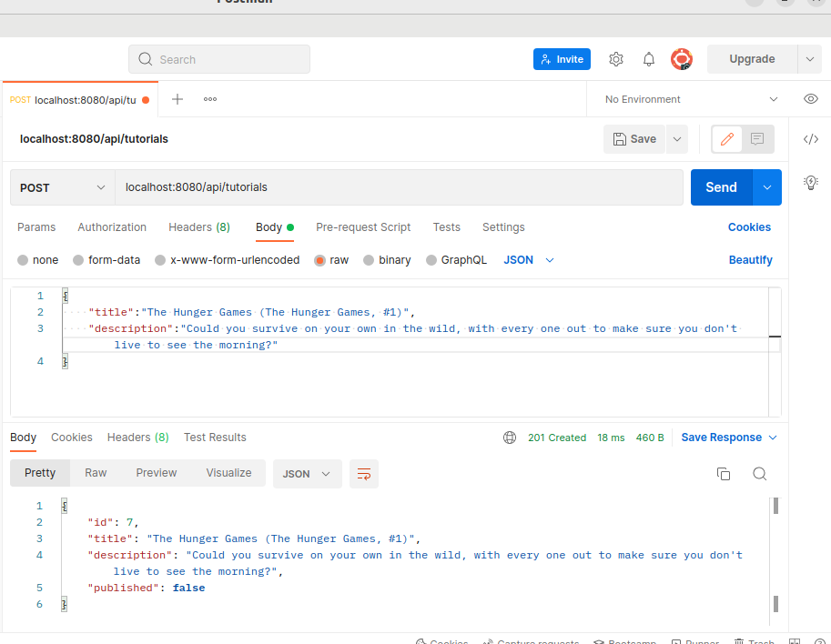Click the 18 ms response time
Viewport: 831px width, 644px height.
[611, 438]
